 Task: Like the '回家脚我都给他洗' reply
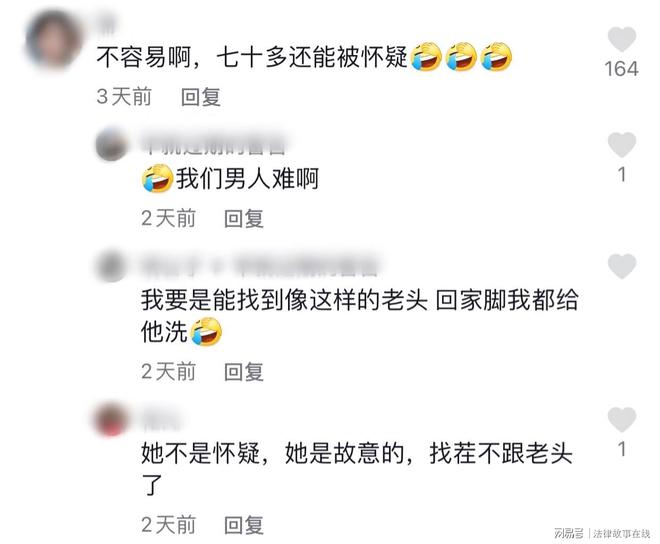pyautogui.click(x=622, y=266)
